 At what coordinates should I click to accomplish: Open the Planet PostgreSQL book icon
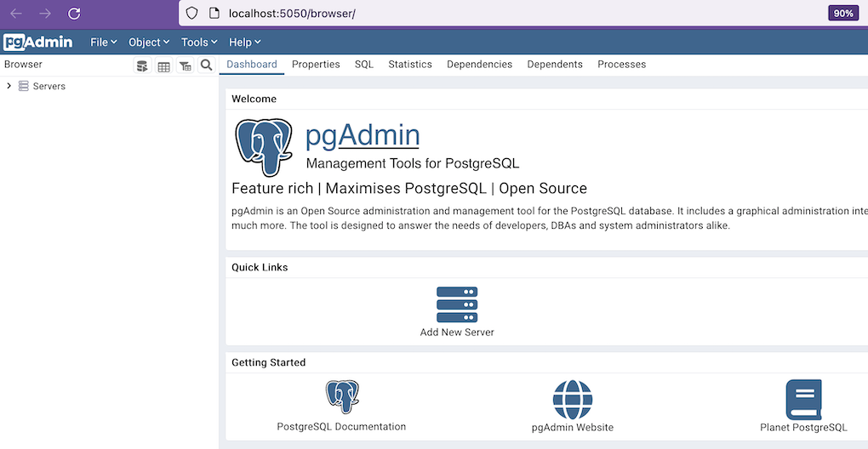click(803, 399)
